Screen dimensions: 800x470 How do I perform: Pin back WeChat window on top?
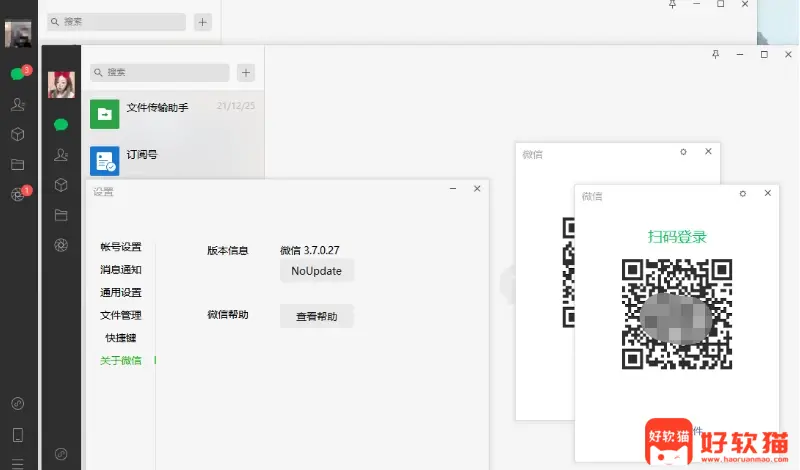672,4
